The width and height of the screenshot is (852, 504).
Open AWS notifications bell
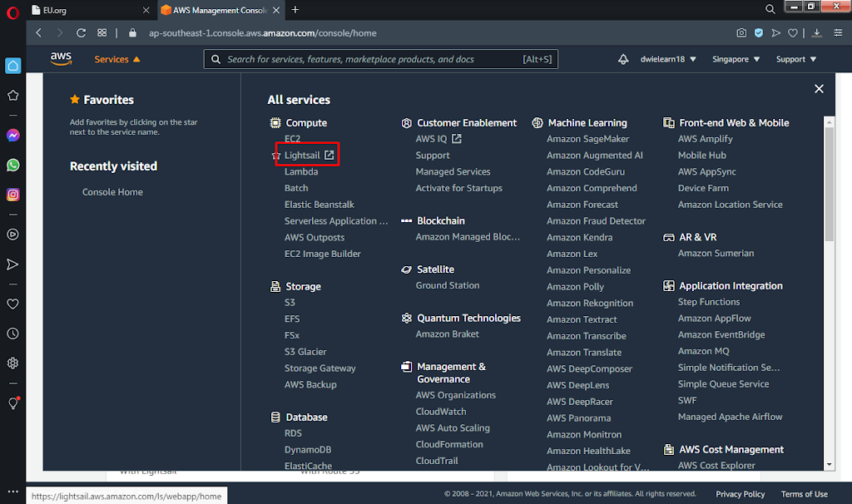click(623, 59)
